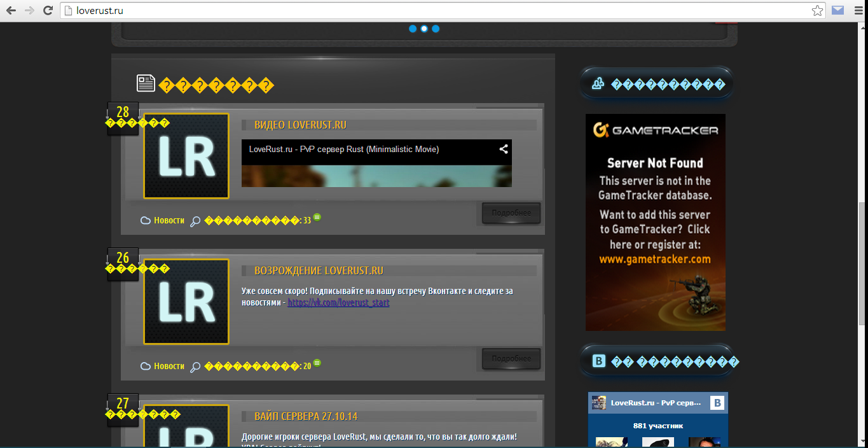This screenshot has width=868, height=448.
Task: Click the cloud category icon in the ВИДЕО post
Action: tap(146, 221)
